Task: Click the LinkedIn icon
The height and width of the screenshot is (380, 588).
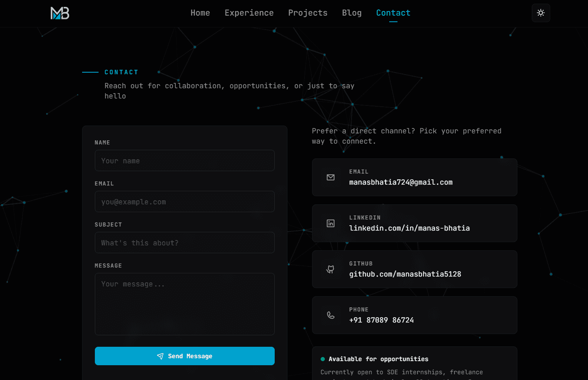Action: click(331, 223)
